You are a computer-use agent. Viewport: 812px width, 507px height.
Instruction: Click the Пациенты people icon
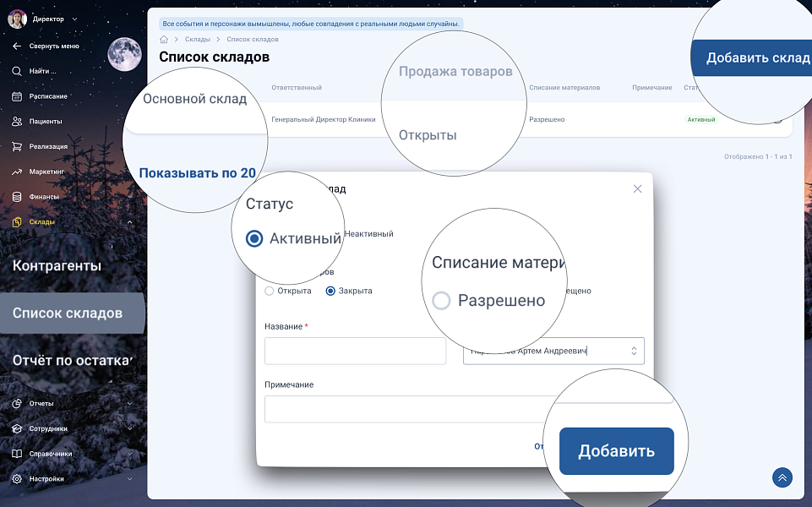point(17,122)
